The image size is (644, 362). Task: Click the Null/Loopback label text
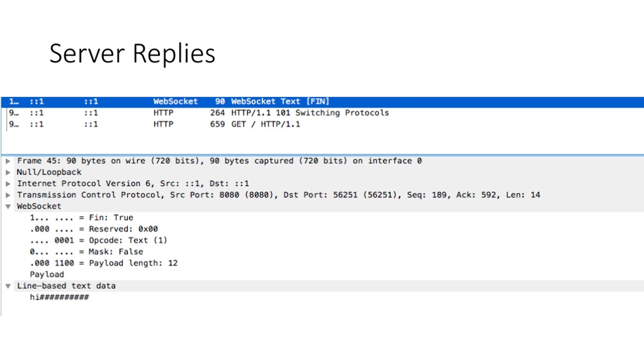coord(49,172)
